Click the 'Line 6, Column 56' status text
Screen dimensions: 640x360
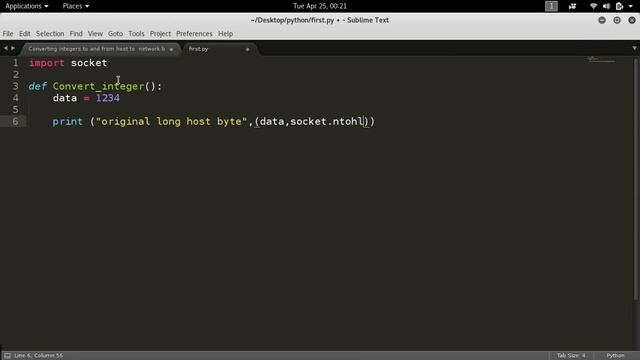point(38,356)
